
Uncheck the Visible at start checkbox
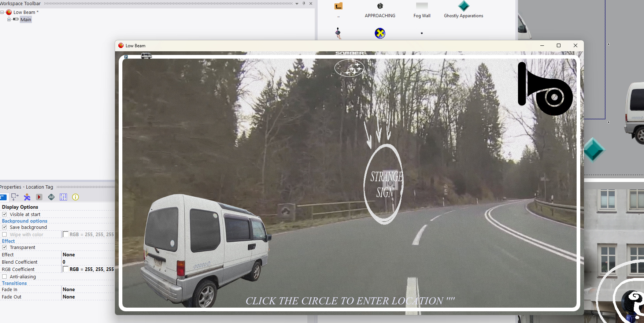(4, 214)
